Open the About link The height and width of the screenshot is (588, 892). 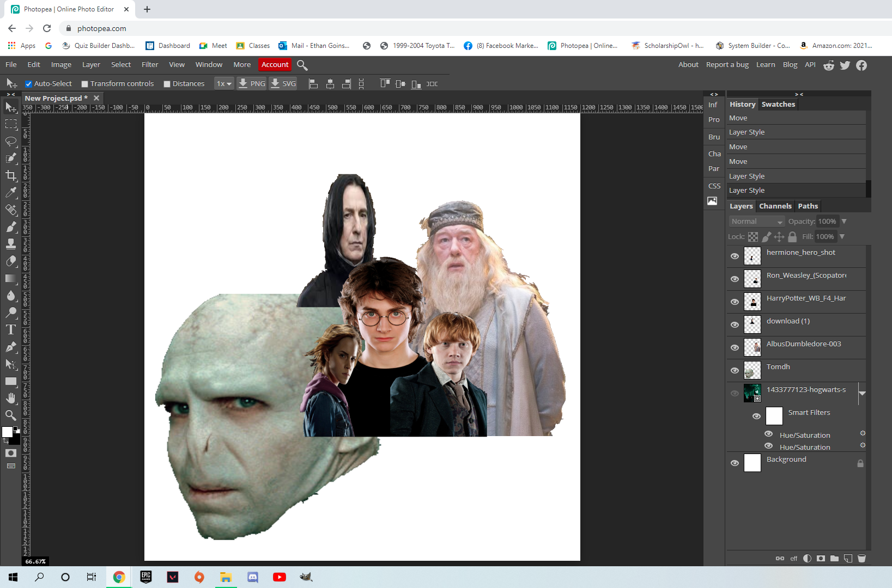(688, 65)
